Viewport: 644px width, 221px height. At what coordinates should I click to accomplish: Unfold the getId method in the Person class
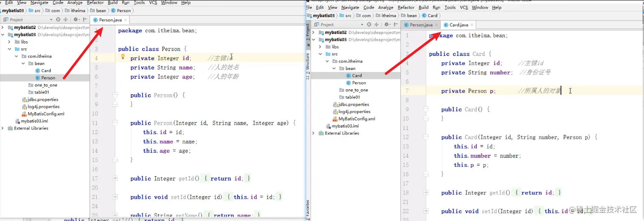point(115,178)
